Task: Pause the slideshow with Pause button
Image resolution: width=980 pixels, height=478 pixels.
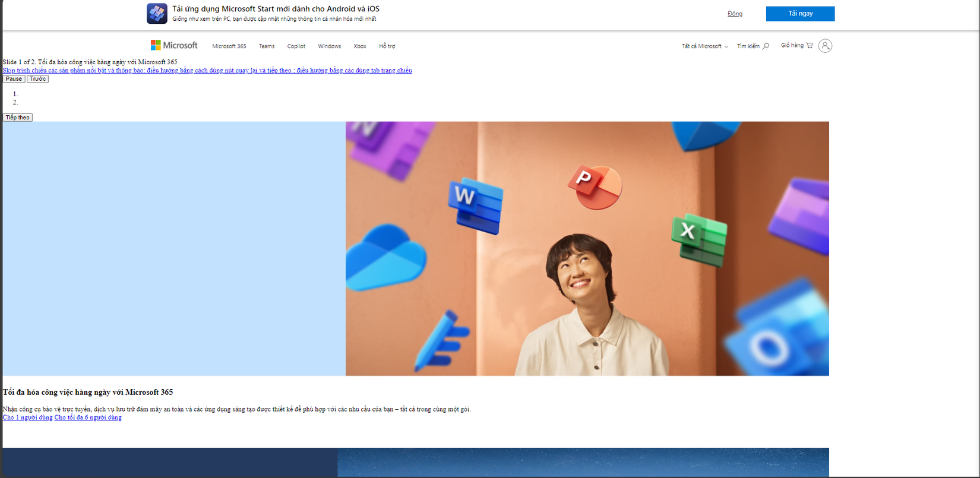Action: 14,79
